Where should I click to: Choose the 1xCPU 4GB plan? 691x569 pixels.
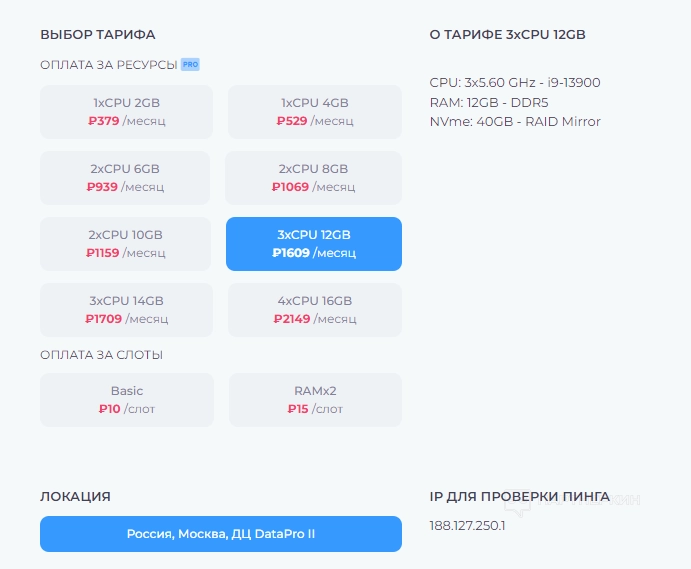(314, 111)
